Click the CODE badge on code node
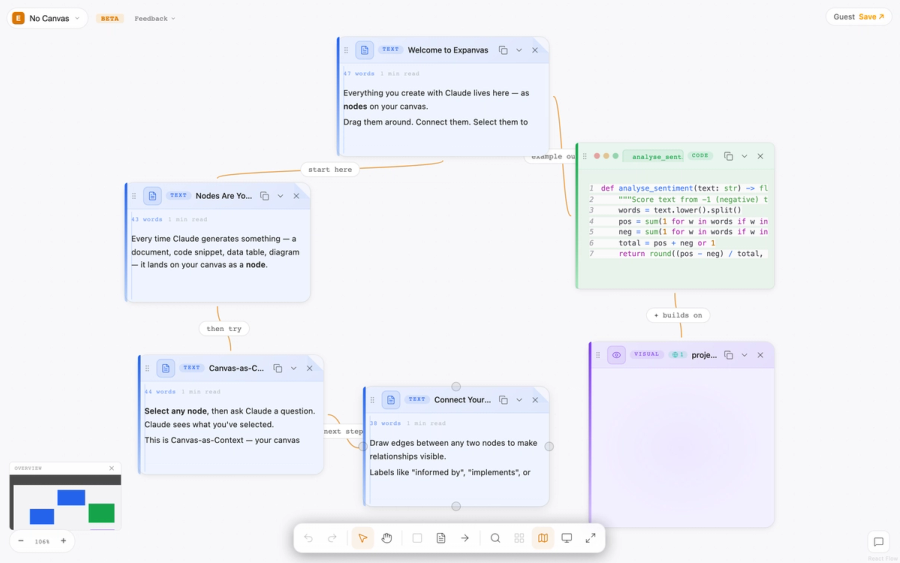 pos(700,156)
